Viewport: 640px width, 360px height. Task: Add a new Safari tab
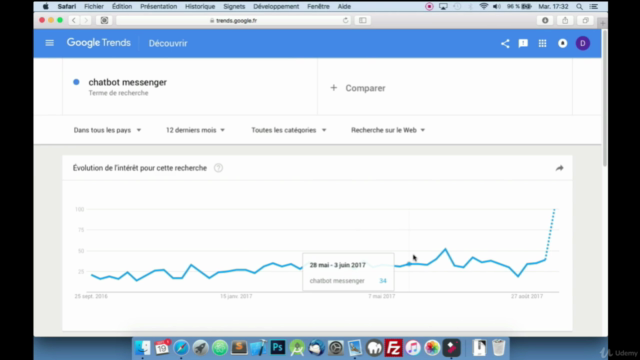click(x=602, y=23)
